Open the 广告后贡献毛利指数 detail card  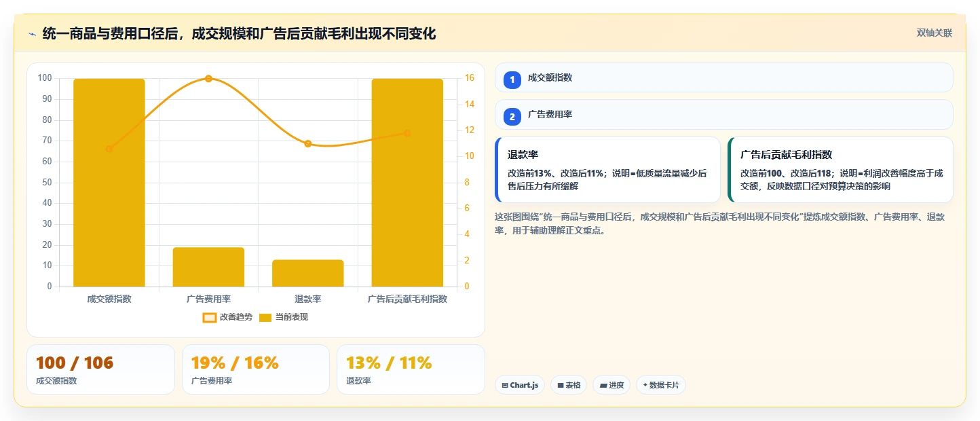click(x=840, y=170)
